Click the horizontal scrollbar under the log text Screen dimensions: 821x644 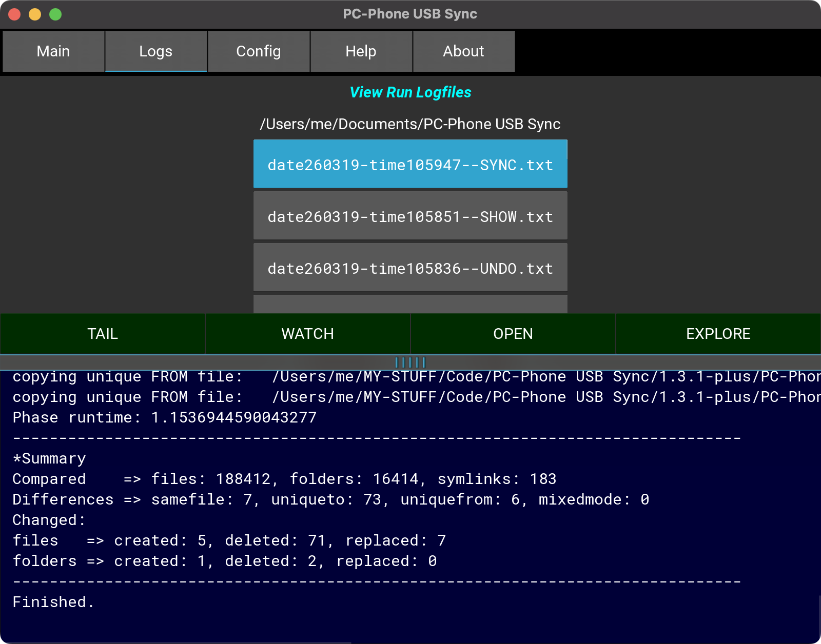tap(175, 642)
